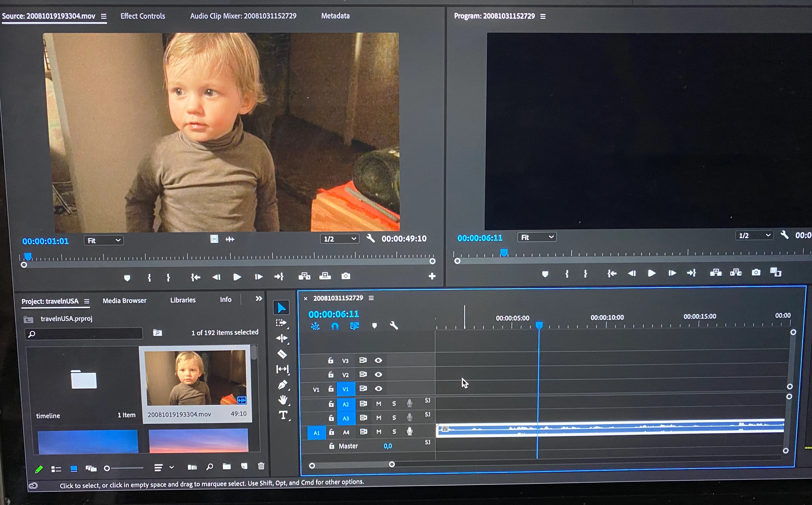Switch to Effect Controls tab

(143, 16)
